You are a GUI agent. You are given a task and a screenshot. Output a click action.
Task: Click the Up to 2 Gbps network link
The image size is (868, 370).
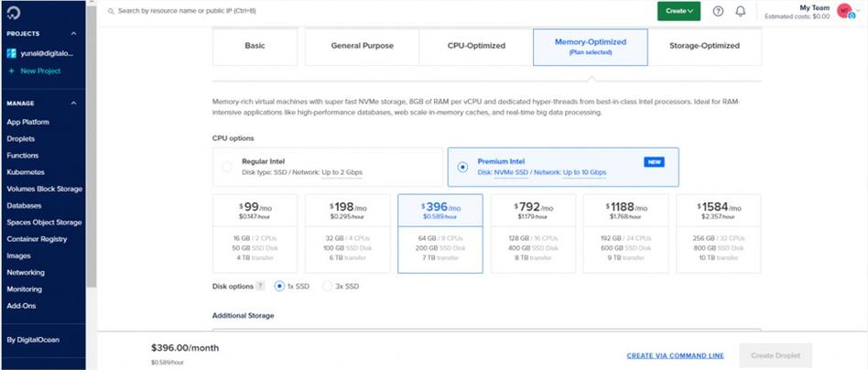(x=342, y=172)
